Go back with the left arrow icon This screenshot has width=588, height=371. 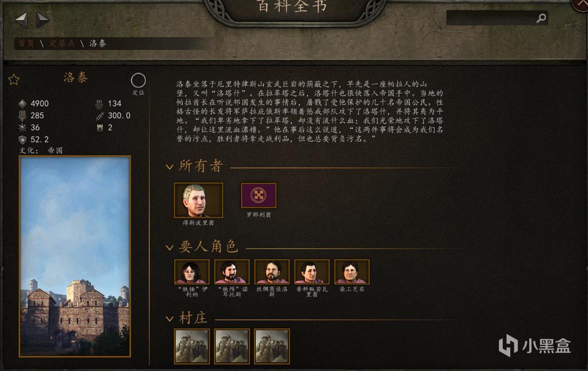coord(21,19)
